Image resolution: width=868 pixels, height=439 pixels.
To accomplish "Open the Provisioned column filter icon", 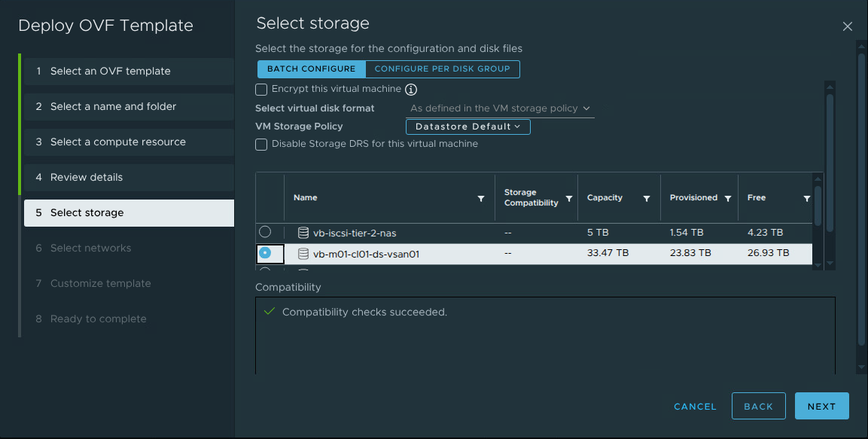I will coord(728,199).
